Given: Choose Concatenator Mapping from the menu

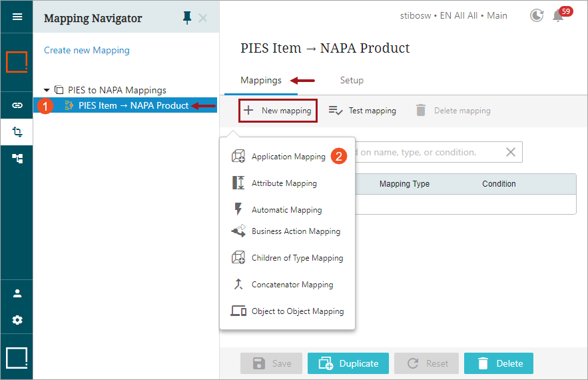Looking at the screenshot, I should point(292,285).
